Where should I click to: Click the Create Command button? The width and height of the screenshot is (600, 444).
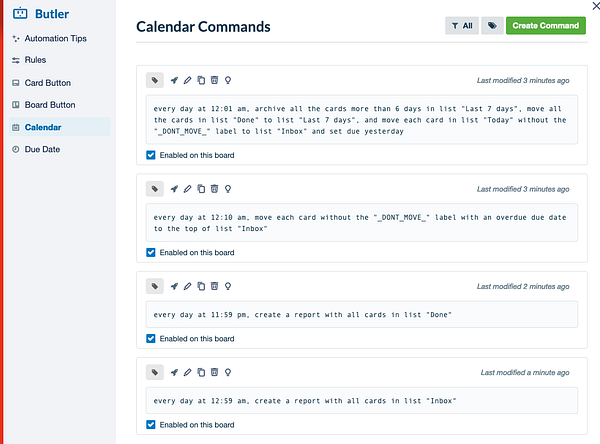click(545, 26)
